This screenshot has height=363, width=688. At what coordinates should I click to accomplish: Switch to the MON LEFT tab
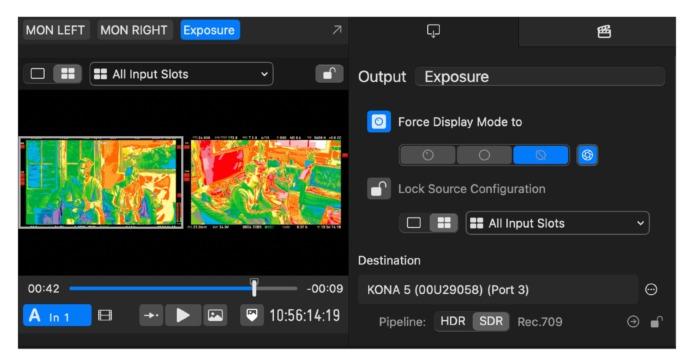pos(55,30)
